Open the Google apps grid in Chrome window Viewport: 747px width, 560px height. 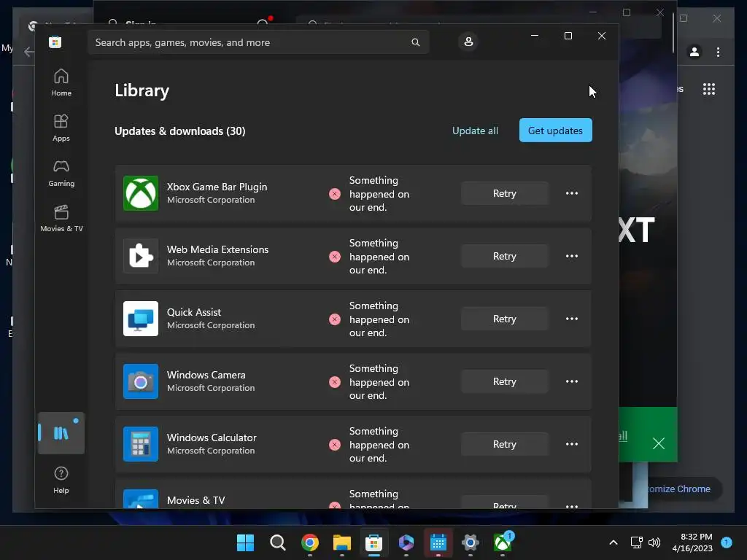coord(709,89)
